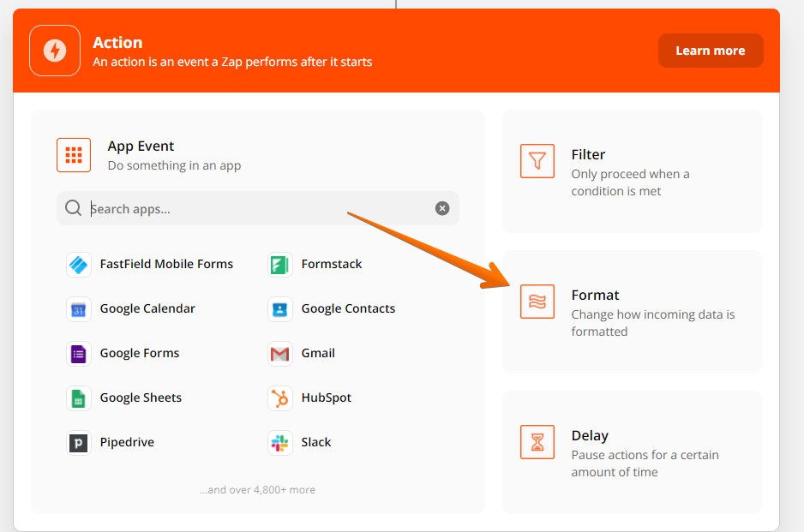Click the 'Do something in an app' text
804x532 pixels.
[x=174, y=165]
